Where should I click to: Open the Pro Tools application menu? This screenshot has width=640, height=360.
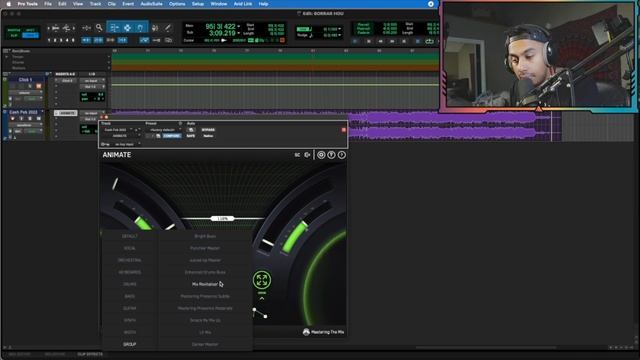[x=28, y=4]
